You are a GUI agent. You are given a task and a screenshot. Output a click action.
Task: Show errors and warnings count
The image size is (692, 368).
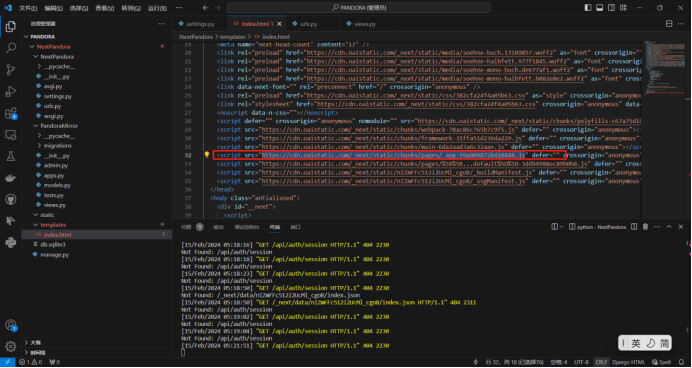coord(30,362)
